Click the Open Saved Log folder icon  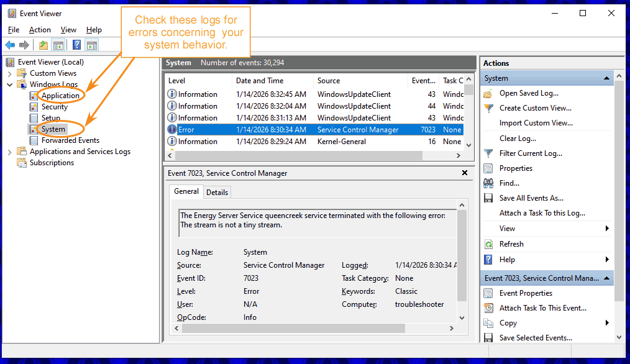point(489,93)
